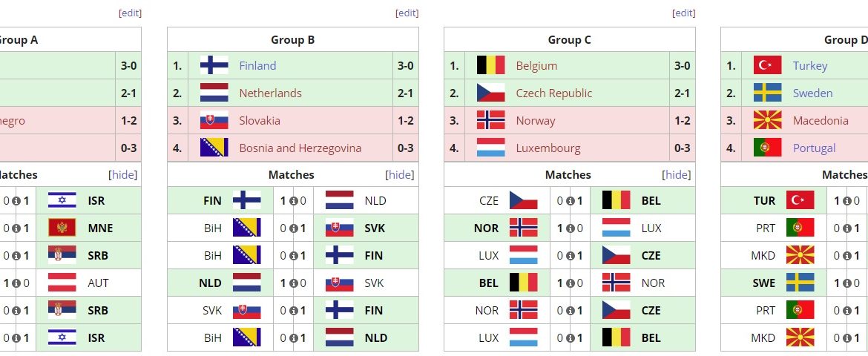Click the Netherlands link in Group B
Screen dimensions: 868x356
[x=270, y=93]
